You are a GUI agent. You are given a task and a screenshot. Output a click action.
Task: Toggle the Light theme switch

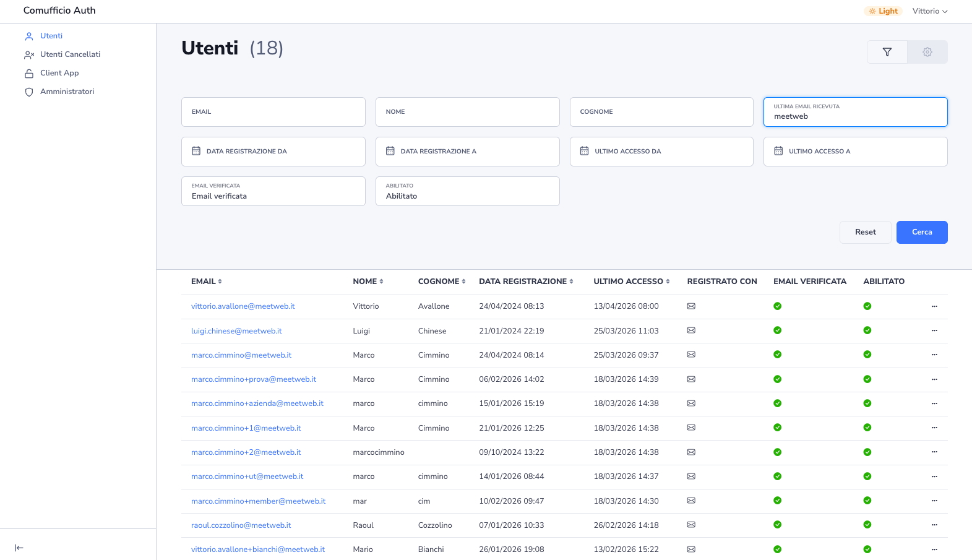(x=883, y=11)
